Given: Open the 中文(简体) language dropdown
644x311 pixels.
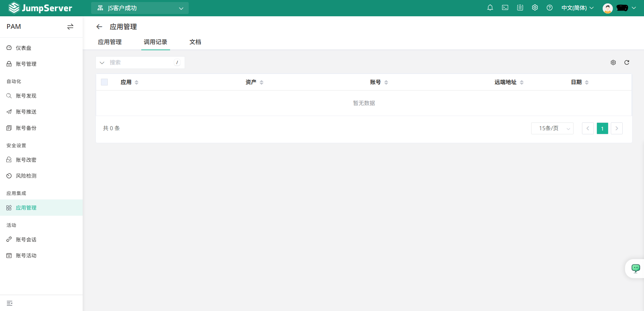Looking at the screenshot, I should [577, 7].
